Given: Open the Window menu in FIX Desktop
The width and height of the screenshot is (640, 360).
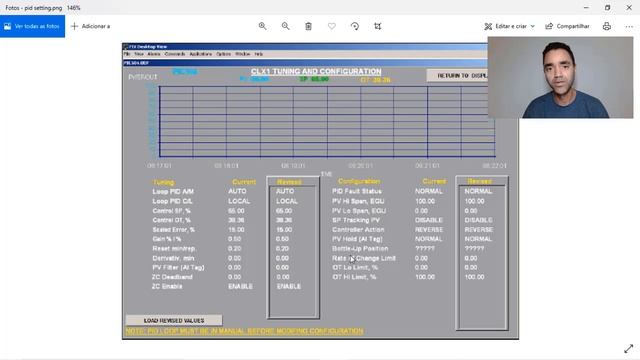Looking at the screenshot, I should (242, 54).
